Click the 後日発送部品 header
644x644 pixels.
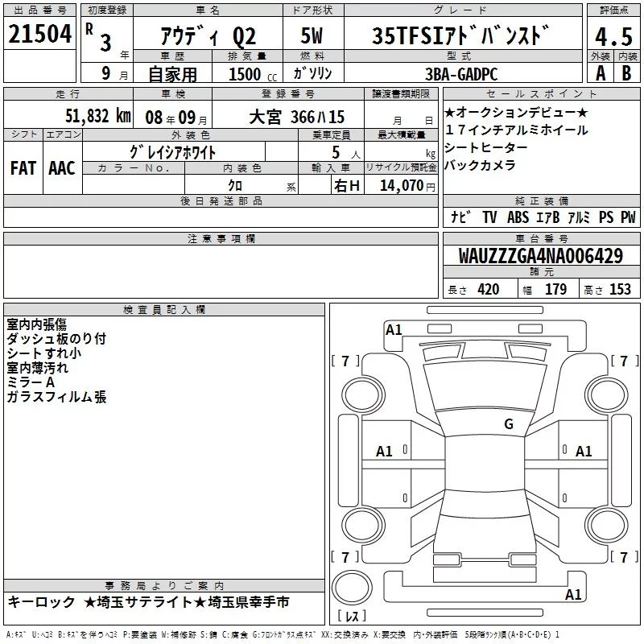(x=221, y=200)
